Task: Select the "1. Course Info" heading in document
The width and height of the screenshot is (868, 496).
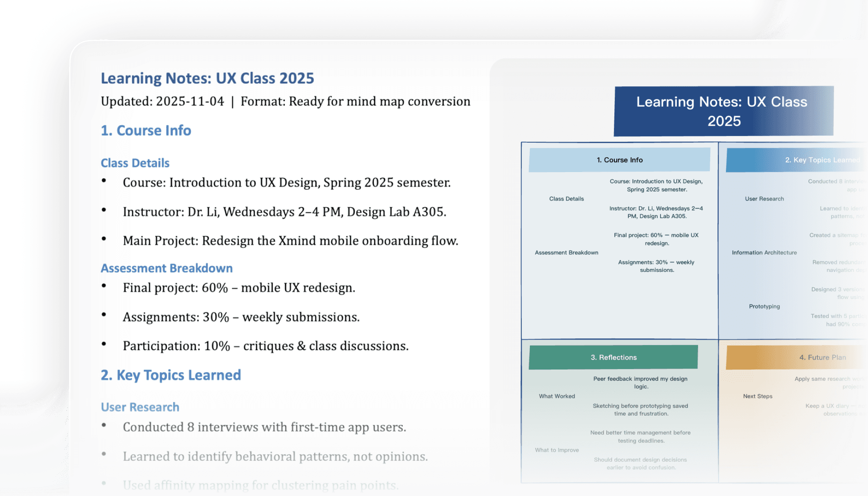Action: (146, 131)
